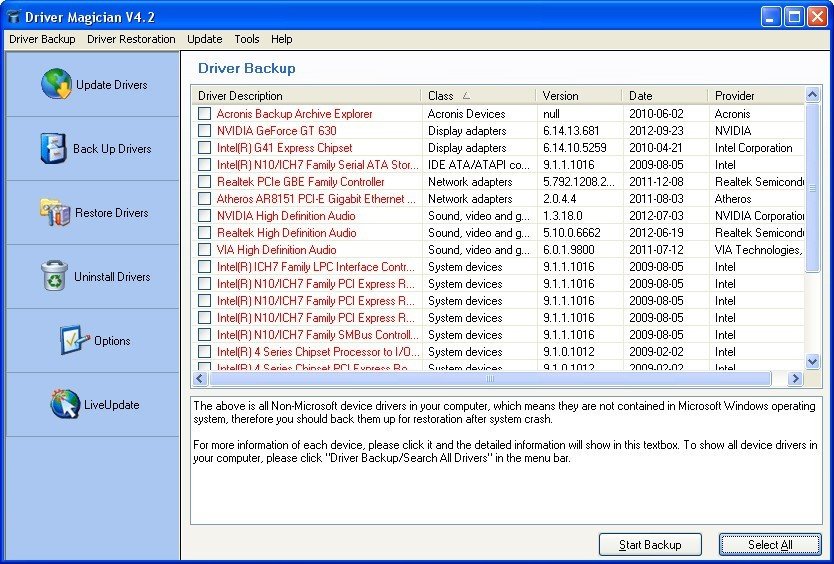Tick the NVIDIA GeForce GT 630 checkbox
Viewport: 834px width, 564px height.
(x=204, y=130)
